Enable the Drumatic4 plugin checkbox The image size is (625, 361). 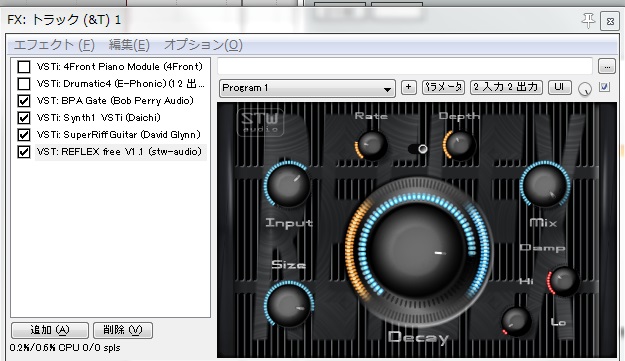tap(24, 84)
